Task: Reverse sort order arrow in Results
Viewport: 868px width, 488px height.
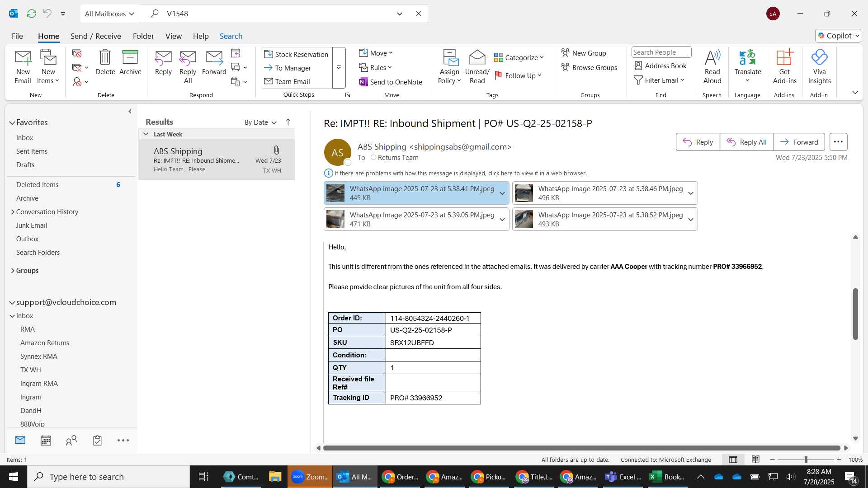Action: [288, 122]
